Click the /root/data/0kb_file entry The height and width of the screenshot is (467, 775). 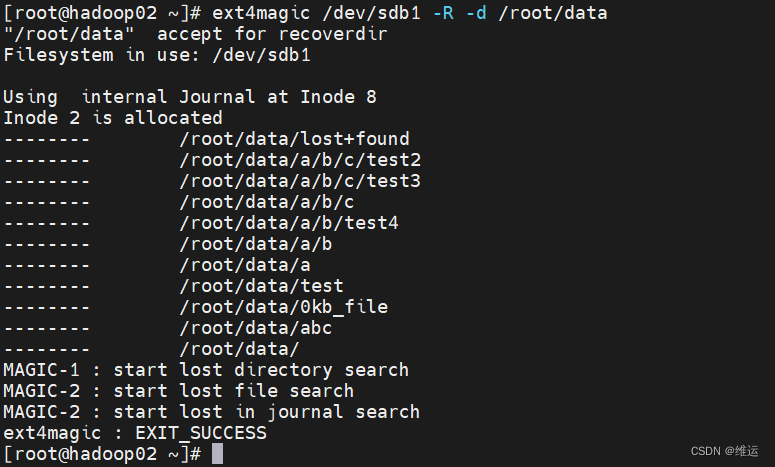(284, 307)
